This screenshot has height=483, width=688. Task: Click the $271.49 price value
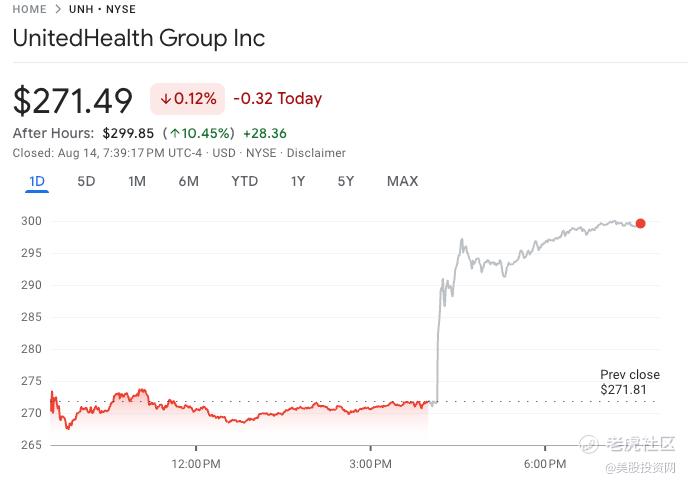click(73, 100)
